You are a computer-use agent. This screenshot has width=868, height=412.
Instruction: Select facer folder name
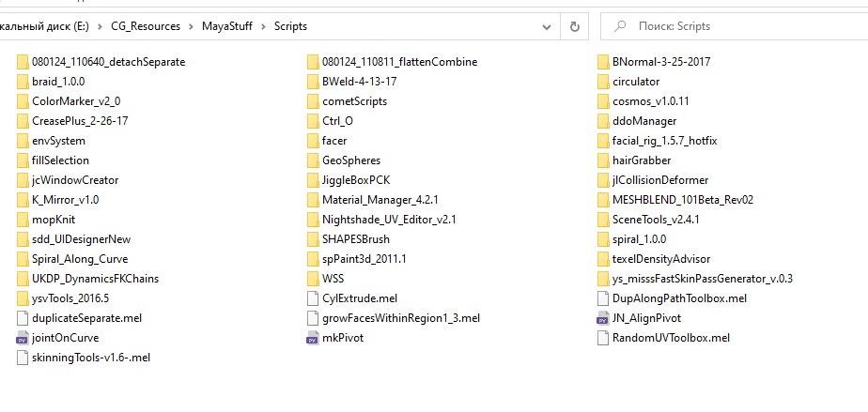point(335,141)
